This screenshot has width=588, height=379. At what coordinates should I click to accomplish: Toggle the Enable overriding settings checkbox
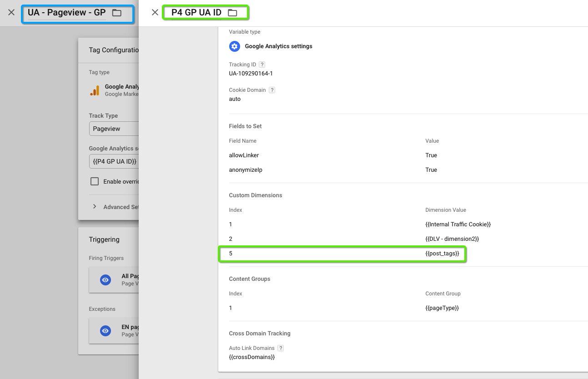pos(95,181)
